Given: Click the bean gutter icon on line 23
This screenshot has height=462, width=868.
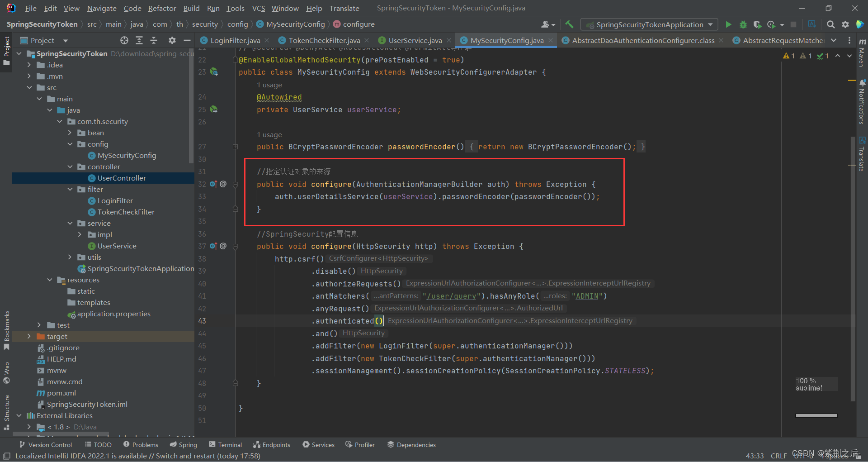Looking at the screenshot, I should tap(214, 72).
